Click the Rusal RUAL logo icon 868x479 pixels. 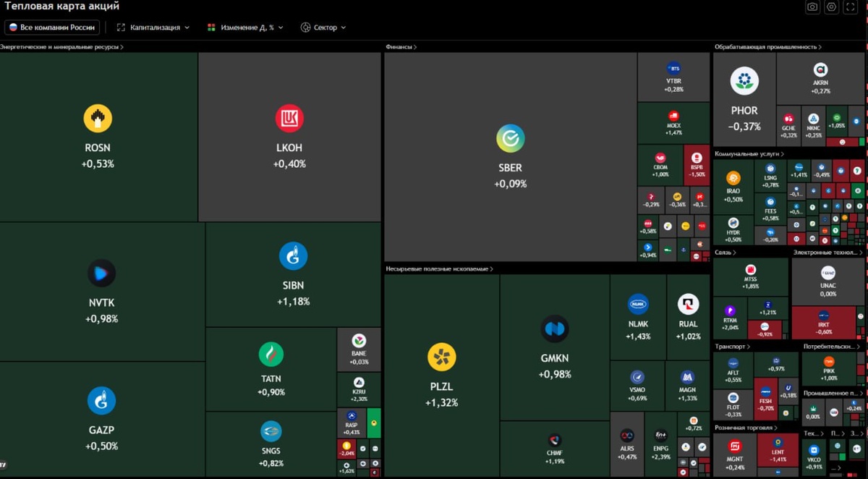point(688,304)
